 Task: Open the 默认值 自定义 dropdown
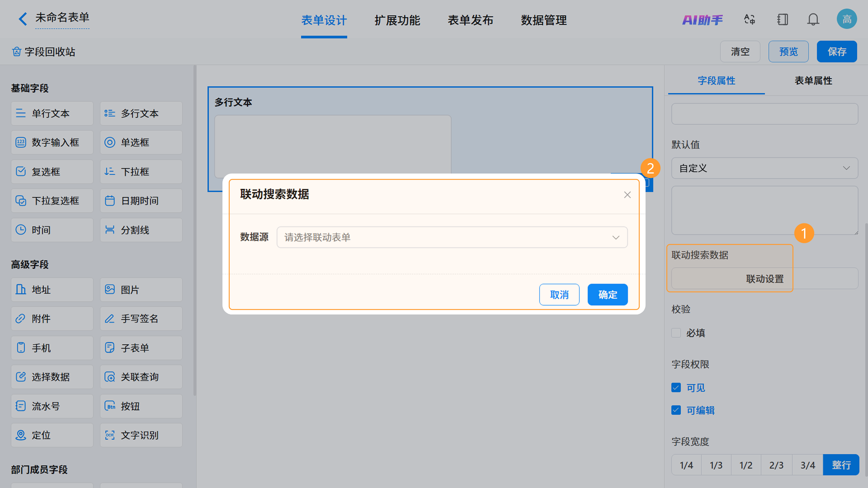point(764,168)
